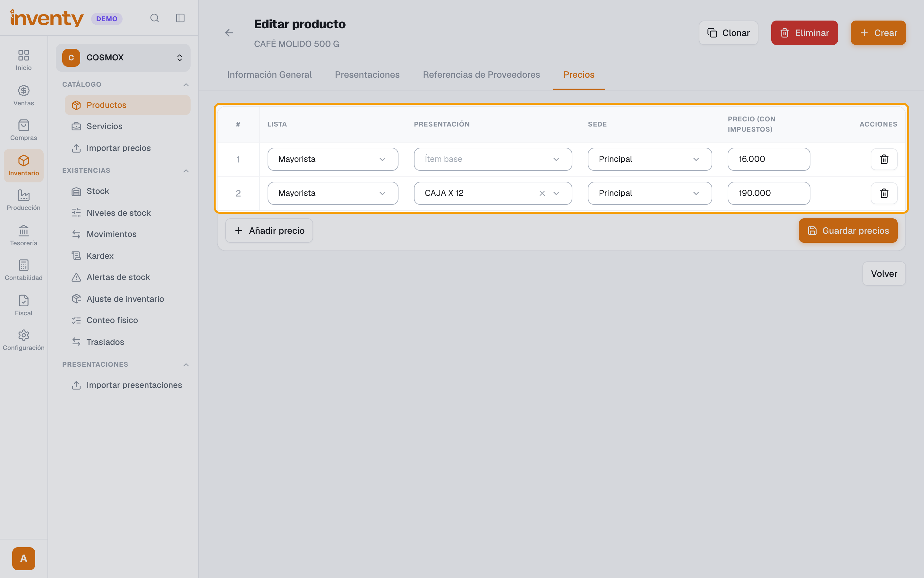
Task: Open Alertas de stock in sidebar
Action: pos(127,277)
